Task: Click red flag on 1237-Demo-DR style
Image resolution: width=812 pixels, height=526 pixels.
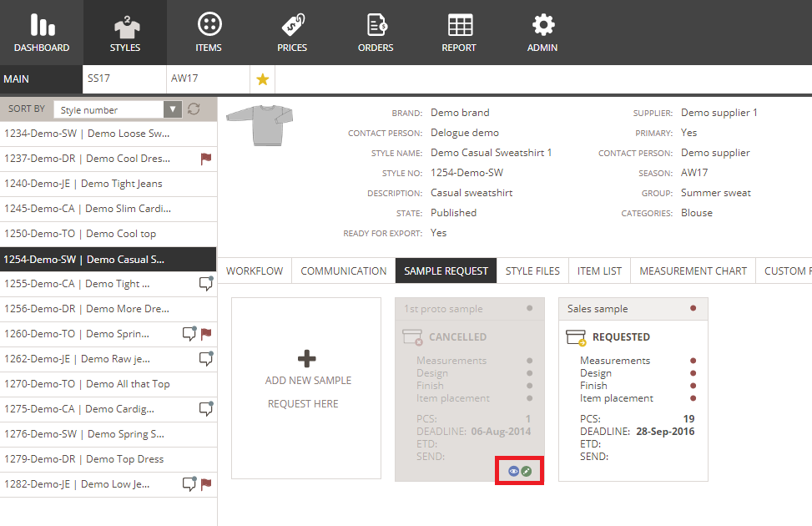Action: coord(205,159)
